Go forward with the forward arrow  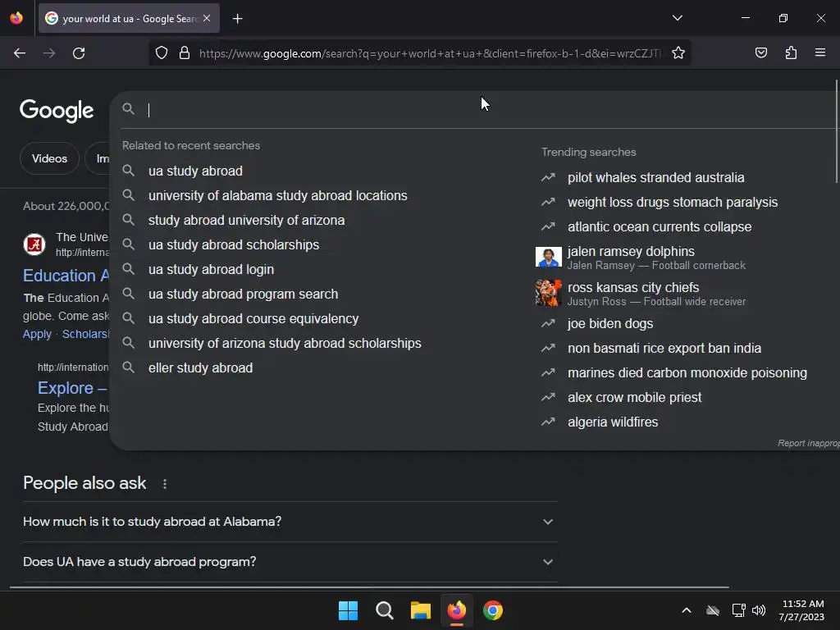click(x=49, y=53)
